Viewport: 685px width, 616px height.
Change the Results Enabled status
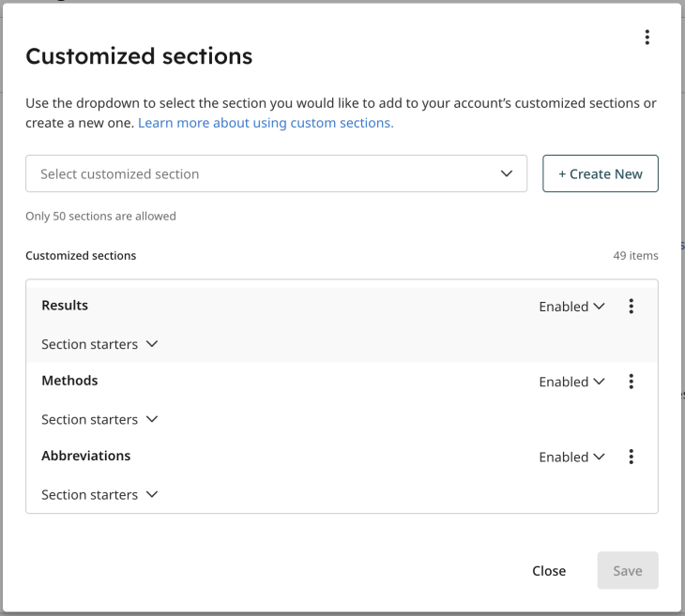pyautogui.click(x=571, y=307)
